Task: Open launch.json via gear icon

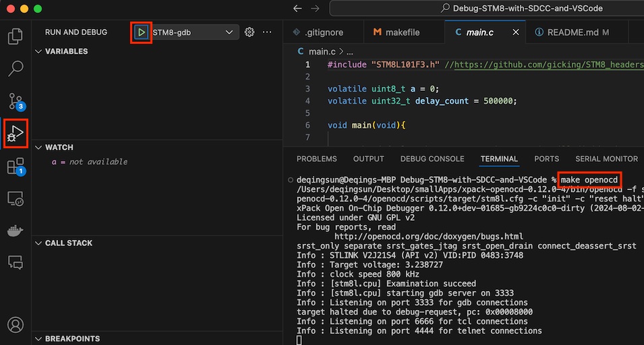Action: pyautogui.click(x=250, y=32)
